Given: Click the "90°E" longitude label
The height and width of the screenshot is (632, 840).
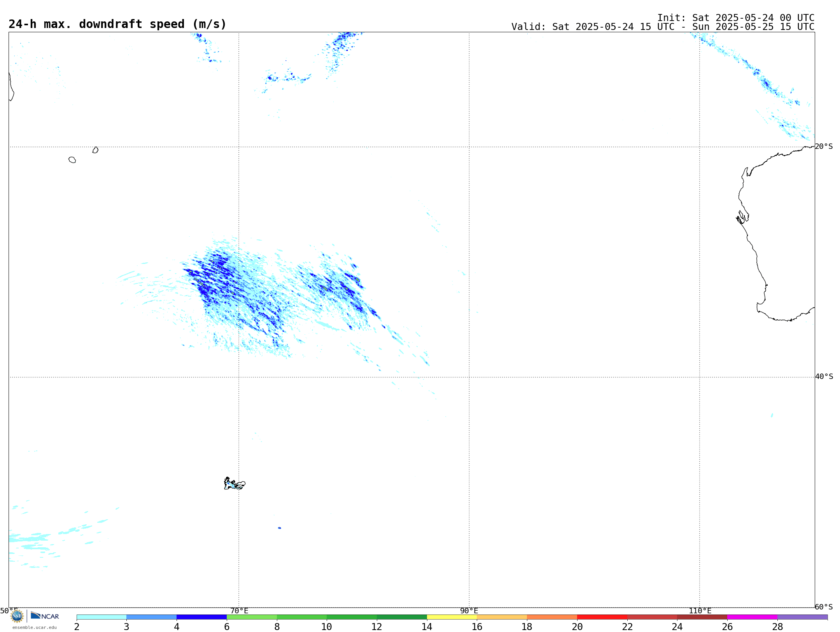Looking at the screenshot, I should (x=469, y=611).
